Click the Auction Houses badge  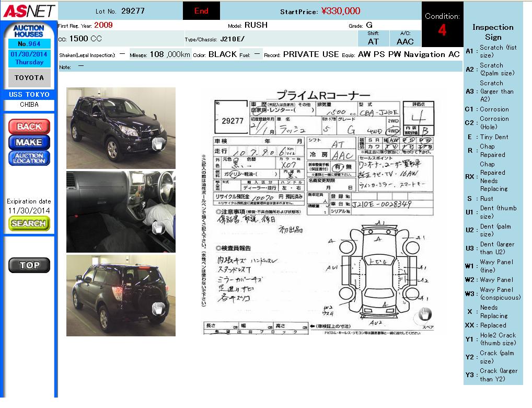click(29, 31)
